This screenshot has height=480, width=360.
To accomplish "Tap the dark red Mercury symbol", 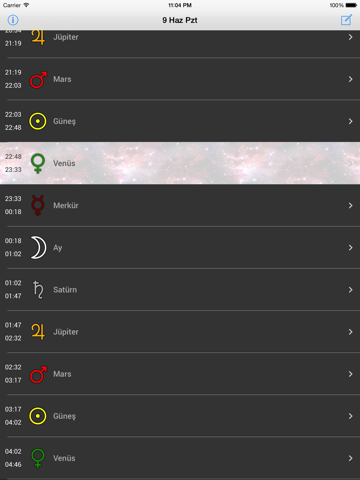I will pyautogui.click(x=38, y=205).
